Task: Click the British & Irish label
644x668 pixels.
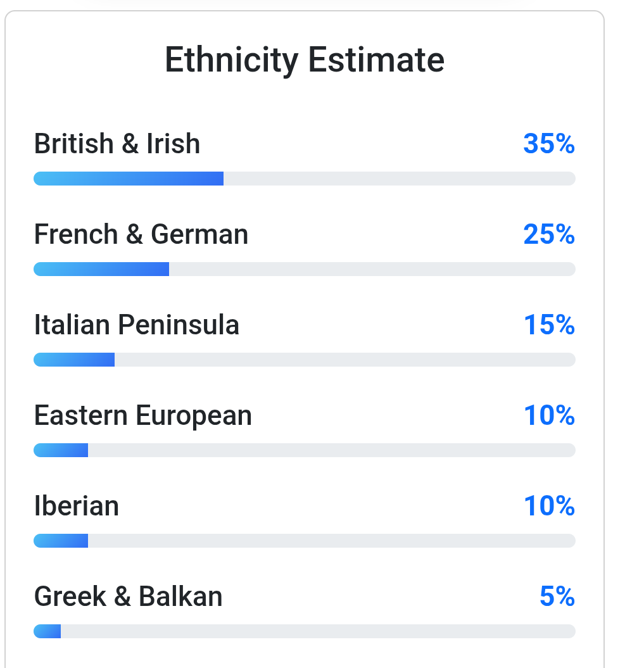Action: click(117, 144)
